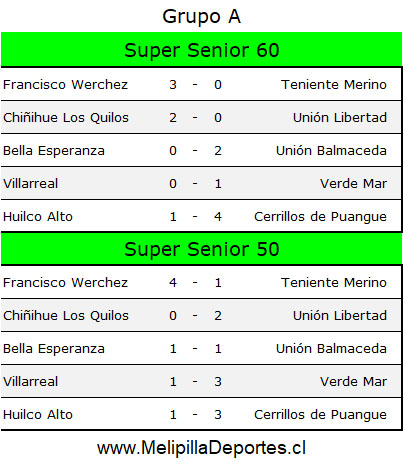The height and width of the screenshot is (464, 403).
Task: Select Villarreal in Super Senior 60
Action: tap(30, 184)
